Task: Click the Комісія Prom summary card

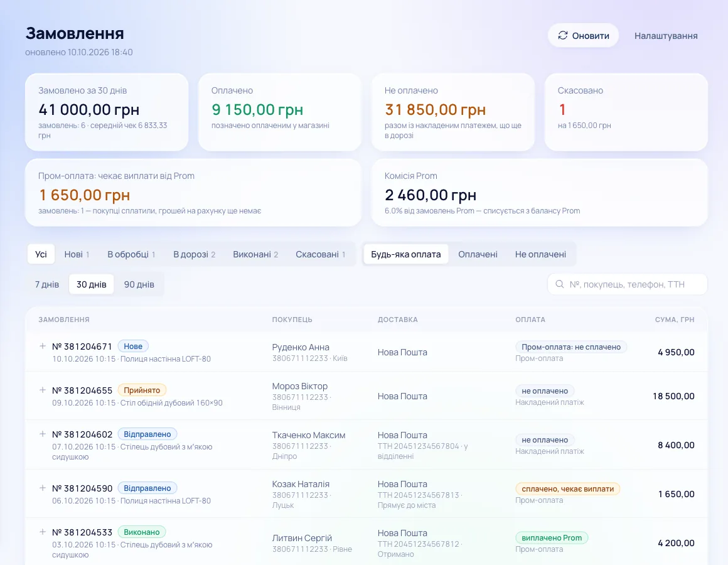Action: pos(540,193)
